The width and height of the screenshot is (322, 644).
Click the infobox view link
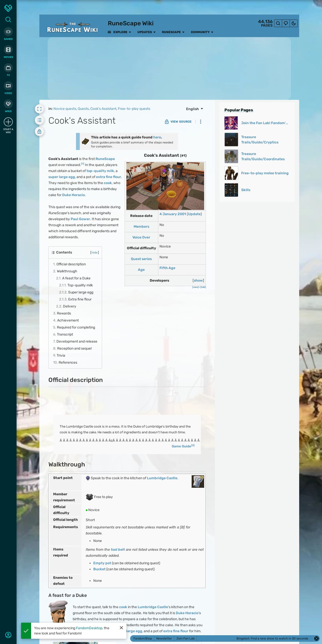click(195, 287)
